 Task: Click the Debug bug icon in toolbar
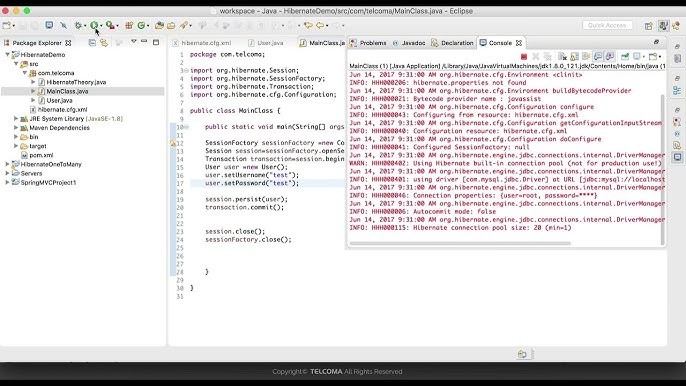pyautogui.click(x=78, y=25)
